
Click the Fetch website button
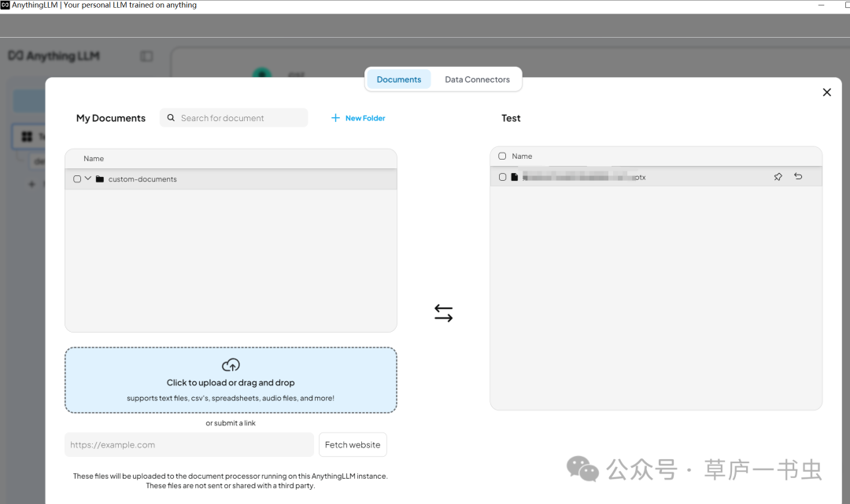click(x=353, y=445)
